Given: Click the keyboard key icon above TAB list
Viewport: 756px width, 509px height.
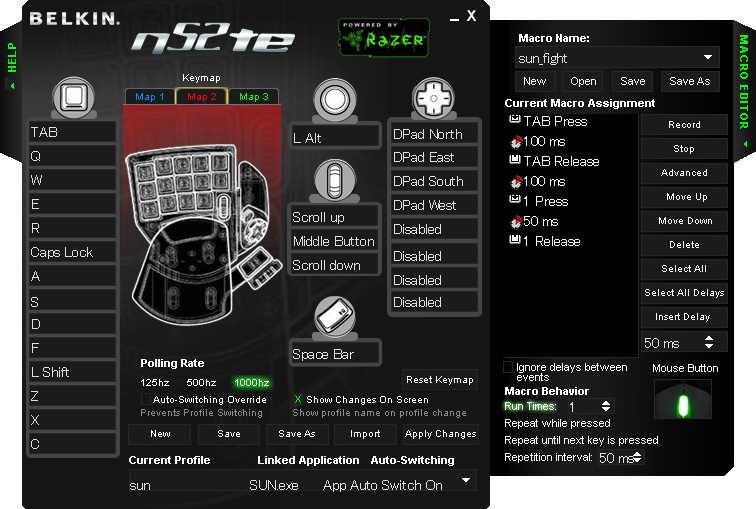Looking at the screenshot, I should point(74,97).
